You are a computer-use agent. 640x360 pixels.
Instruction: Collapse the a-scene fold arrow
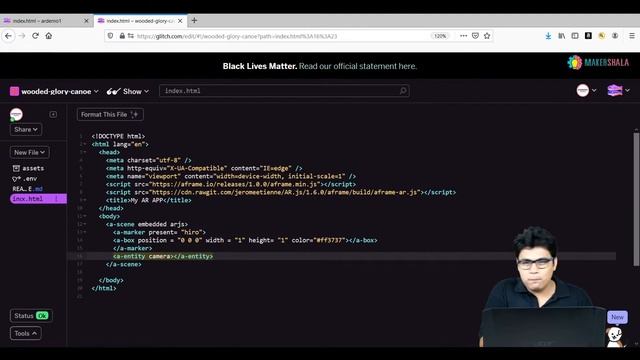84,224
